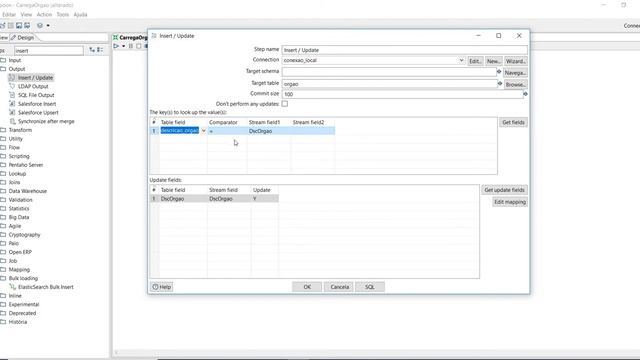Screen dimensions: 640x360
Task: Click the Browse... table button
Action: click(515, 84)
